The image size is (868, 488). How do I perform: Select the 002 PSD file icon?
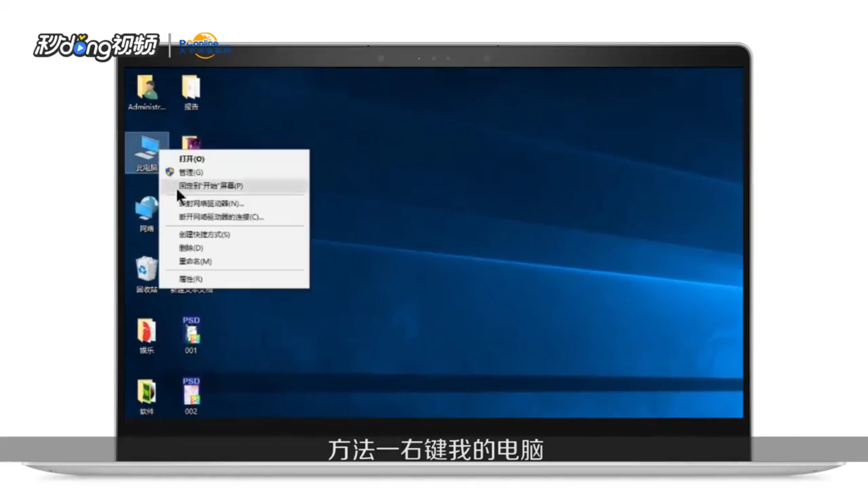pos(191,397)
